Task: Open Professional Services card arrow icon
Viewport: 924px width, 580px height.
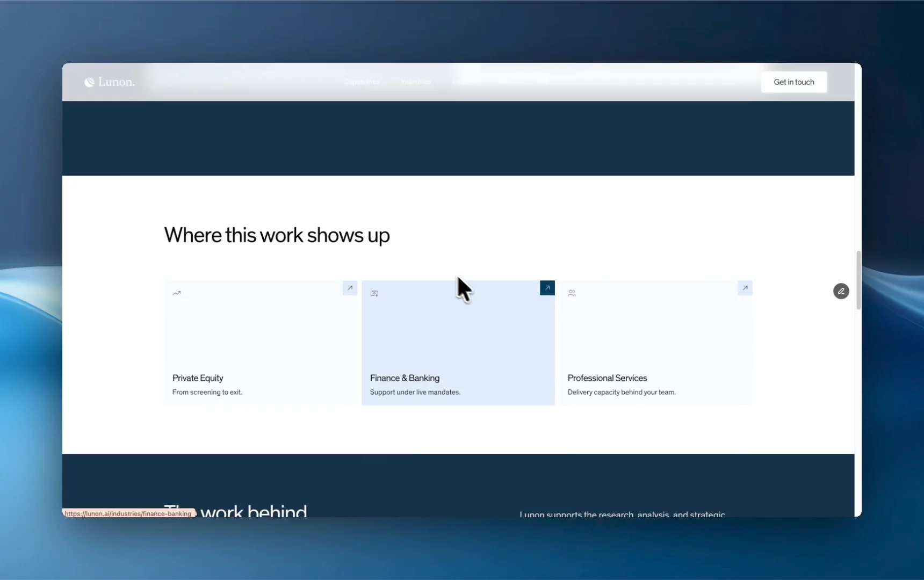Action: click(x=745, y=288)
